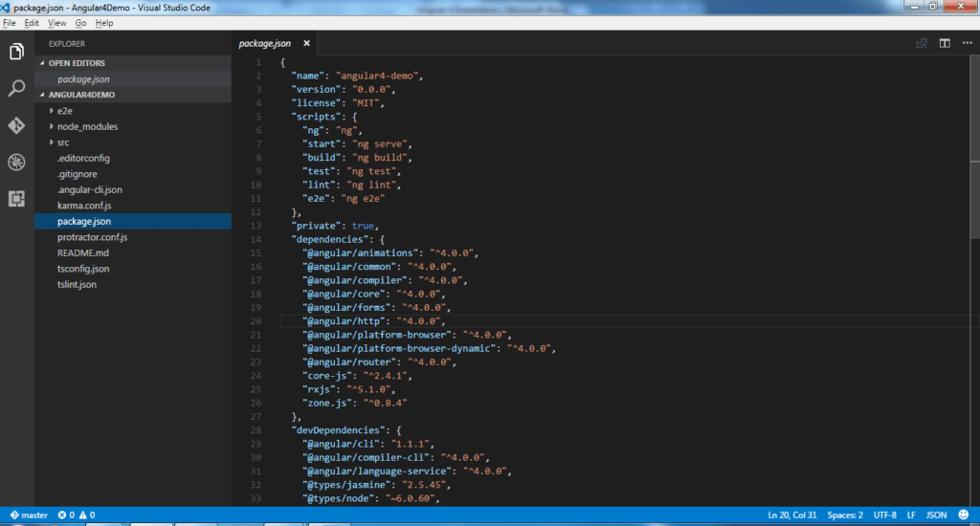This screenshot has width=980, height=526.
Task: Expand the src folder
Action: 52,142
